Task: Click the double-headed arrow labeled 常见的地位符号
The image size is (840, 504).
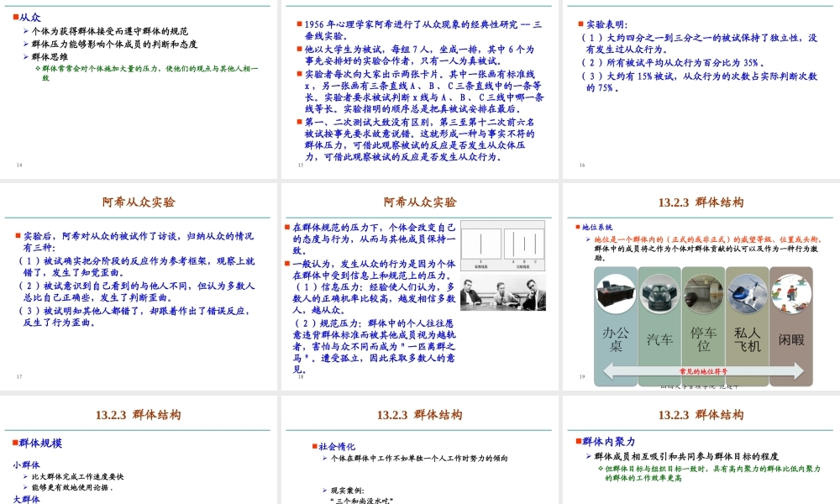Action: click(x=703, y=370)
